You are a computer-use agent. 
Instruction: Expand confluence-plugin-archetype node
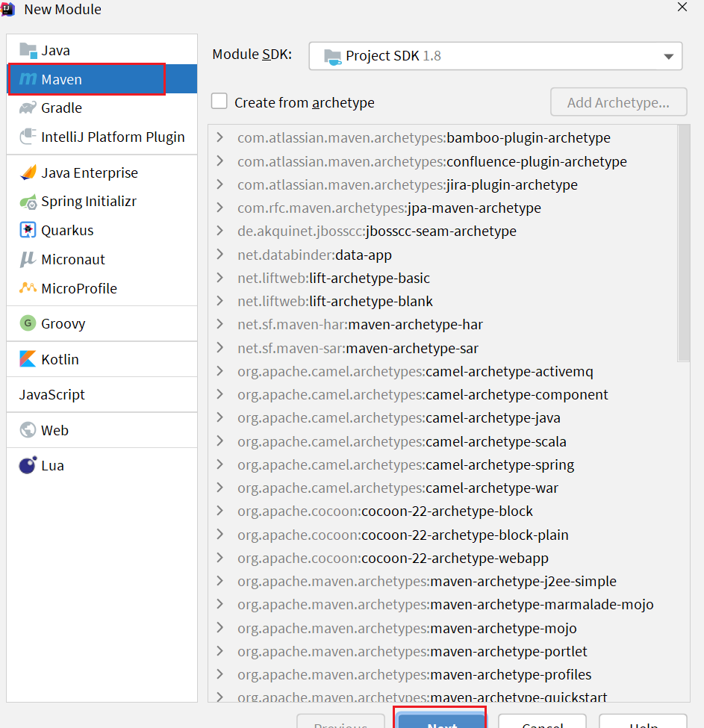pyautogui.click(x=220, y=161)
